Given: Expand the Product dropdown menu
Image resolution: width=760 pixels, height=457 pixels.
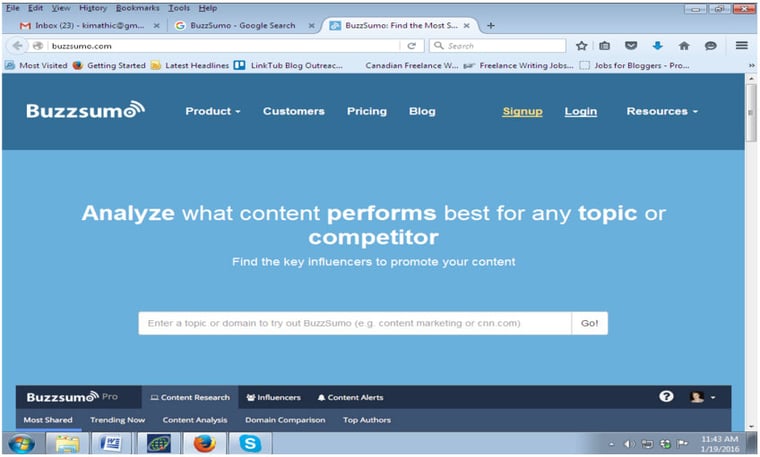Looking at the screenshot, I should pyautogui.click(x=212, y=111).
